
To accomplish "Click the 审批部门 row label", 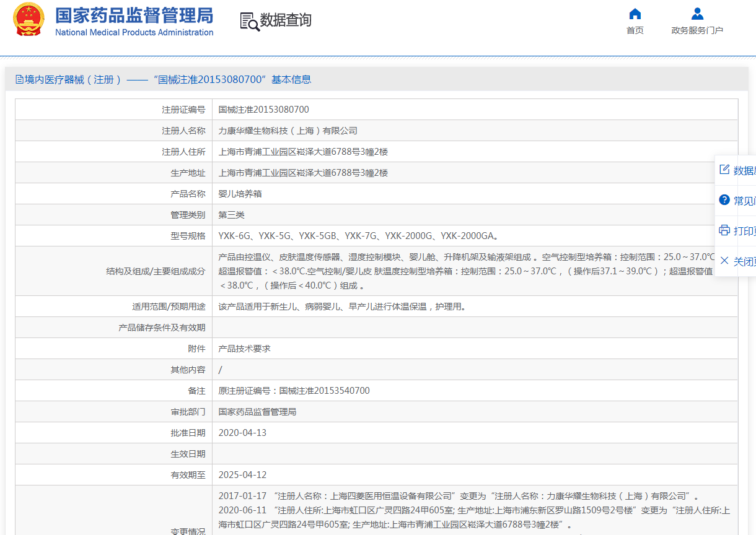I will (188, 412).
